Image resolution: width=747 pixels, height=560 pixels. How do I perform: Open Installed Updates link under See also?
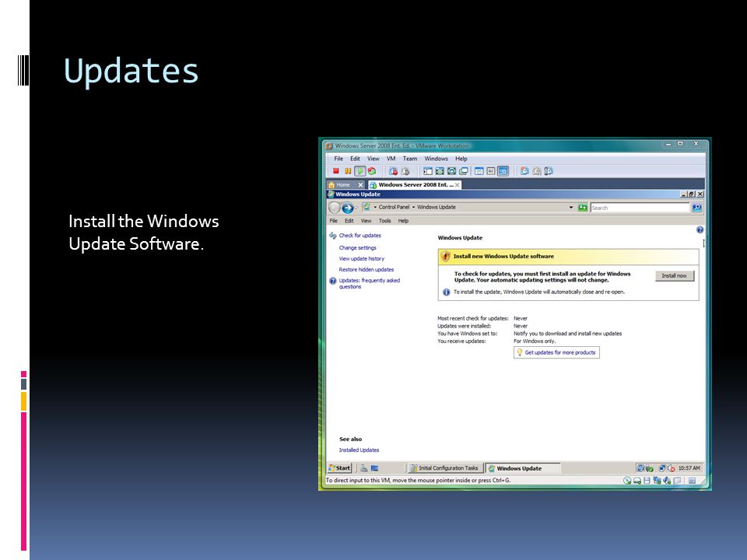click(359, 450)
